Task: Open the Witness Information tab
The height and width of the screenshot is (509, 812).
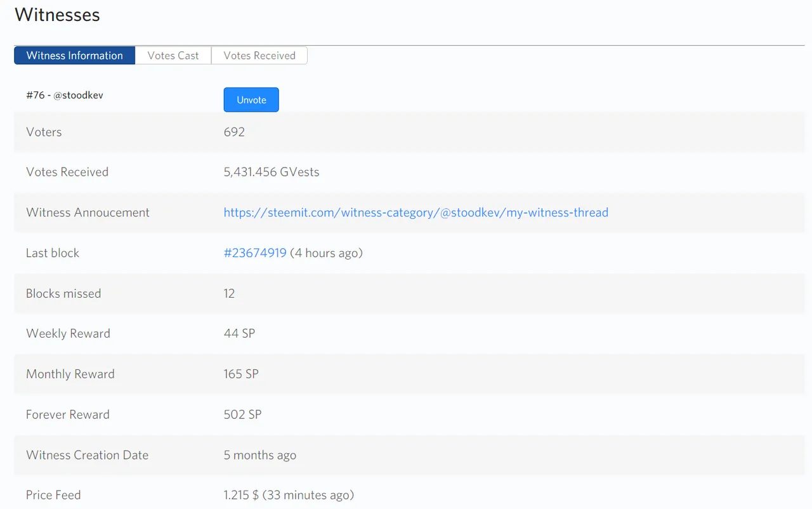Action: [x=75, y=55]
